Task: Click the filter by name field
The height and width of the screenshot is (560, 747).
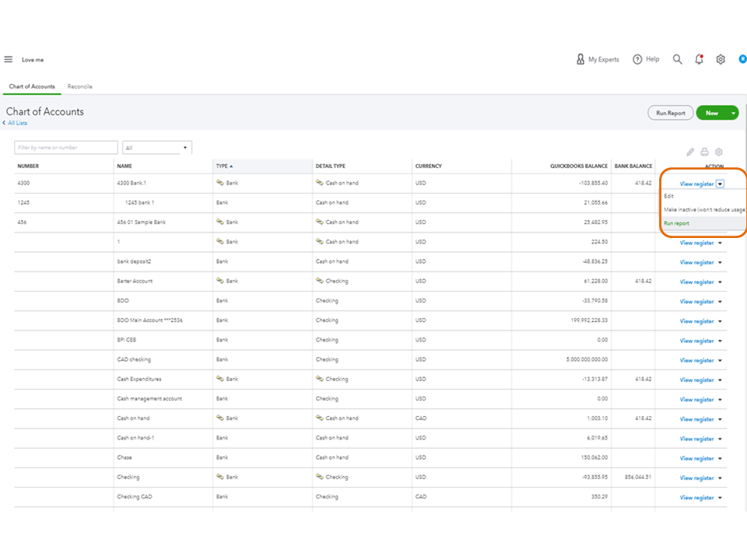Action: point(66,147)
